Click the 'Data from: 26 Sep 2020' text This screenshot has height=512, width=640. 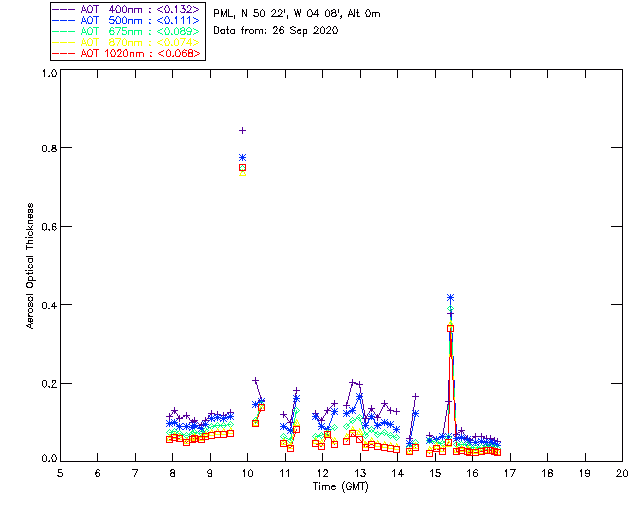coord(276,31)
